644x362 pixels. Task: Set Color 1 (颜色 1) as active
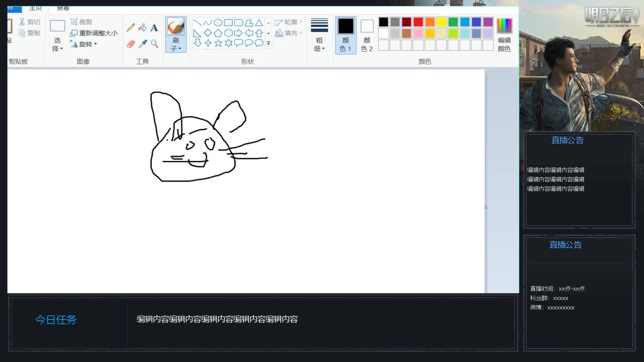coord(346,35)
